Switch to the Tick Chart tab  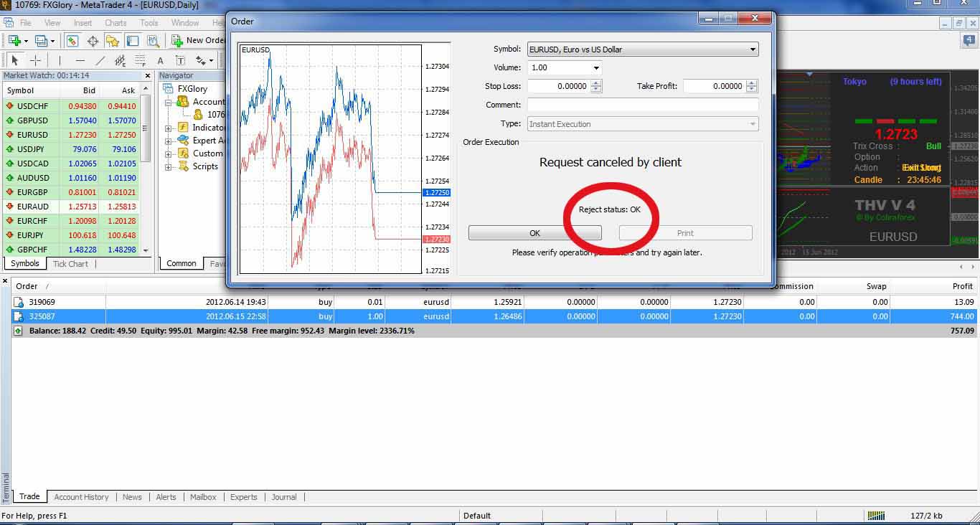click(70, 264)
